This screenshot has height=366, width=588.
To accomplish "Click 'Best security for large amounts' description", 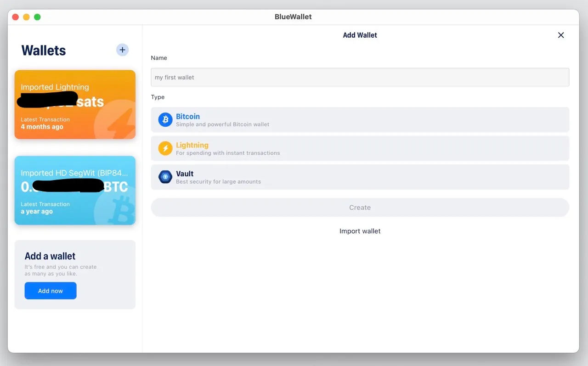I will [219, 182].
